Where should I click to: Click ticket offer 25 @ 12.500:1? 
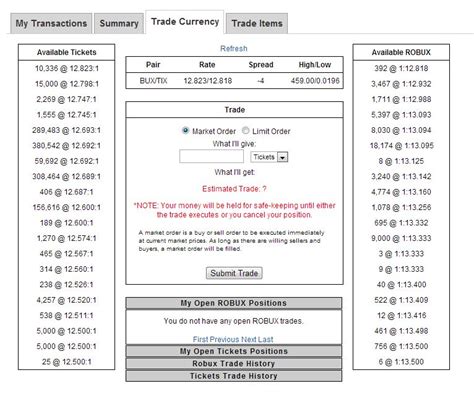click(x=66, y=362)
